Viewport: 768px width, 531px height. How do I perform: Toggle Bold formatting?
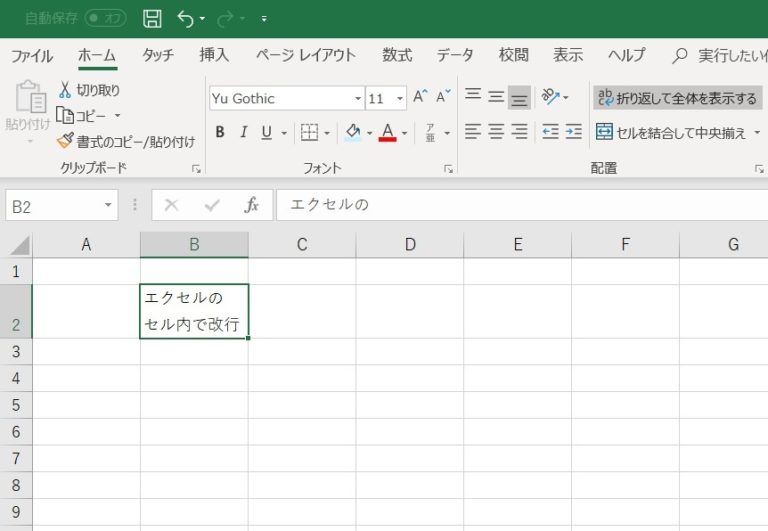coord(219,132)
